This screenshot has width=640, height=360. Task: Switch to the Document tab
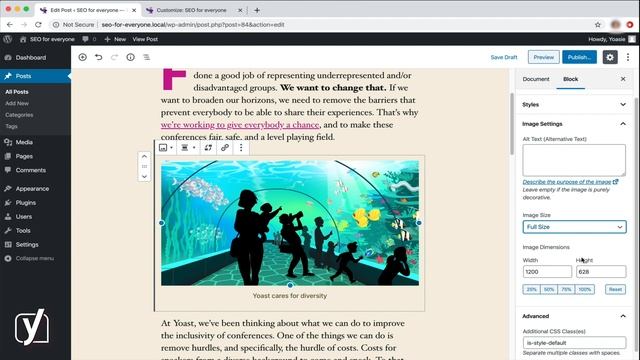tap(536, 79)
